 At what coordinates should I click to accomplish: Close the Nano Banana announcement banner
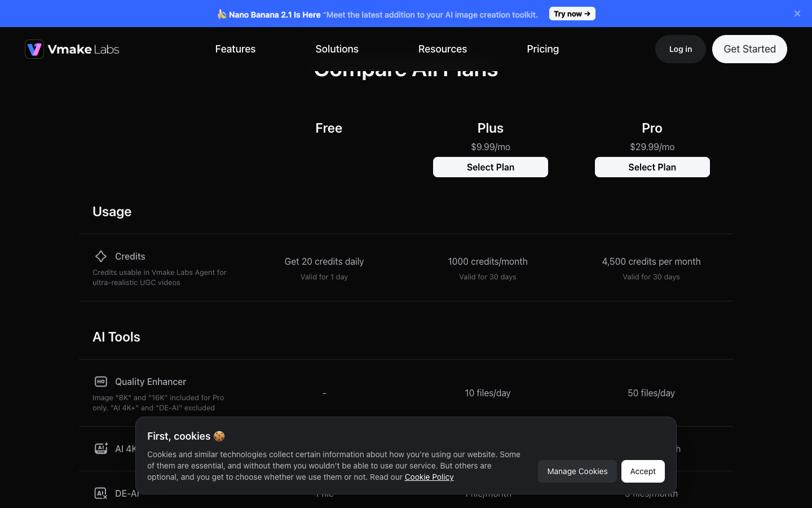[797, 14]
